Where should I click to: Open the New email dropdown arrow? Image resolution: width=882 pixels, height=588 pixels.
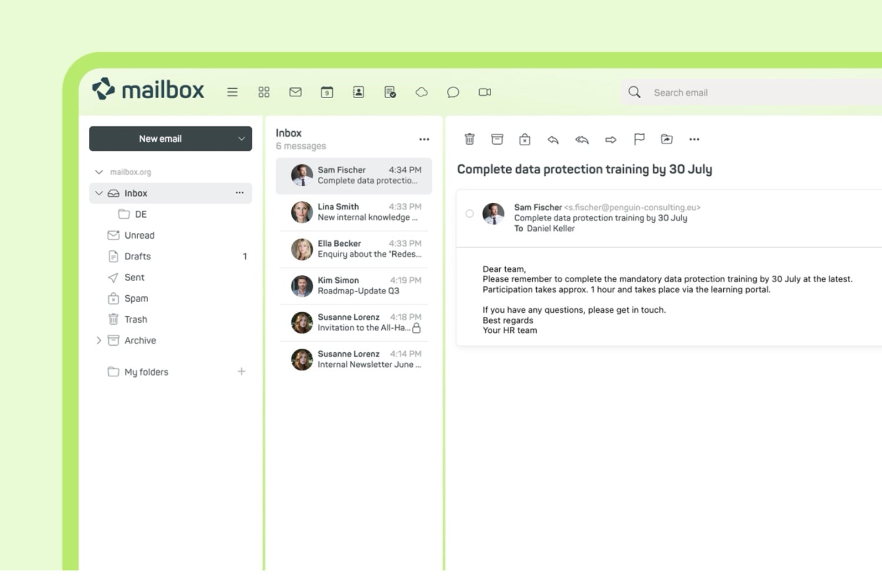pos(241,139)
